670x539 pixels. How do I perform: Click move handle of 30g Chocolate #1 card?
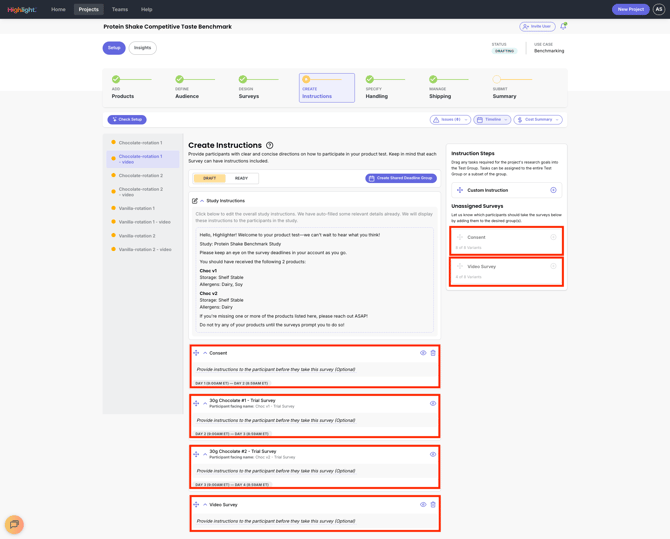coord(196,404)
